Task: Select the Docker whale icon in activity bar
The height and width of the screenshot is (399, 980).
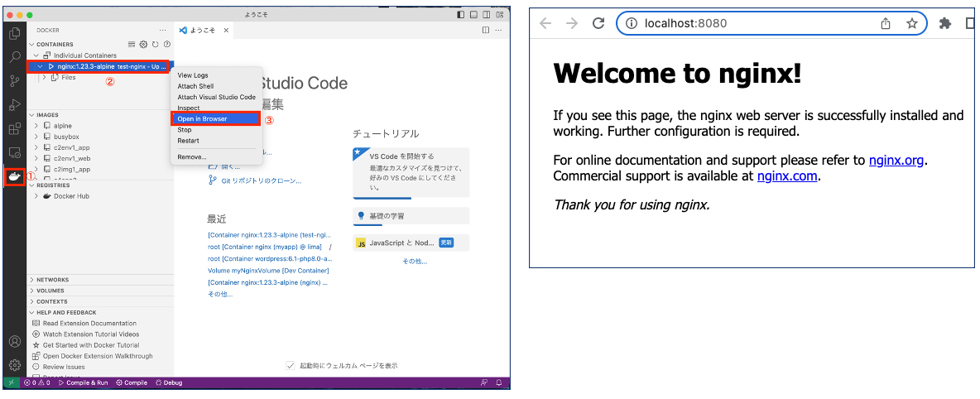Action: (x=14, y=177)
